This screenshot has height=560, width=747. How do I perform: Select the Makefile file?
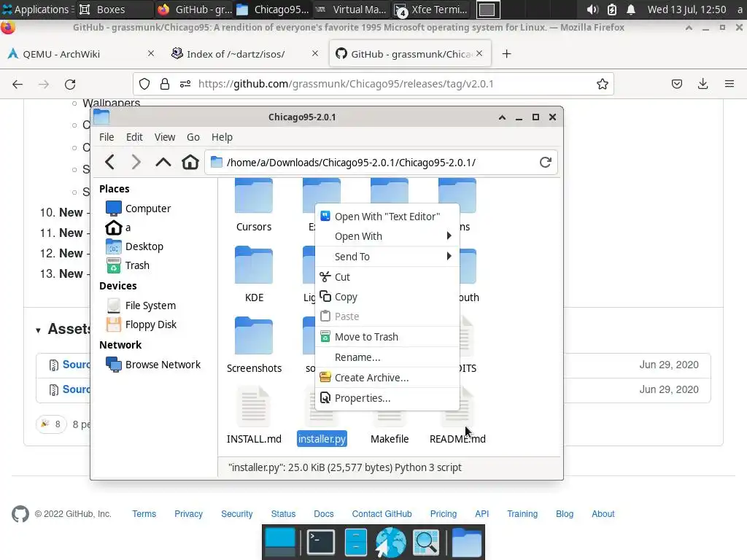[x=390, y=438]
